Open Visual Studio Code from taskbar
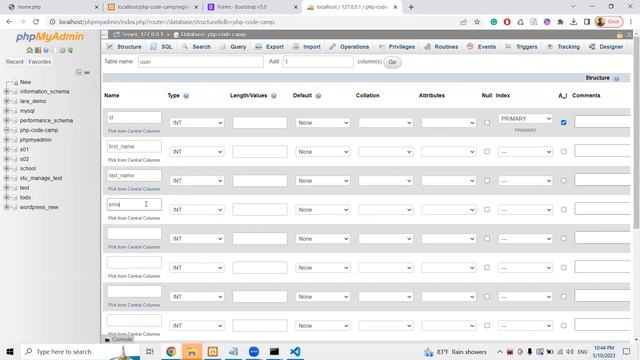This screenshot has height=360, width=640. [295, 351]
